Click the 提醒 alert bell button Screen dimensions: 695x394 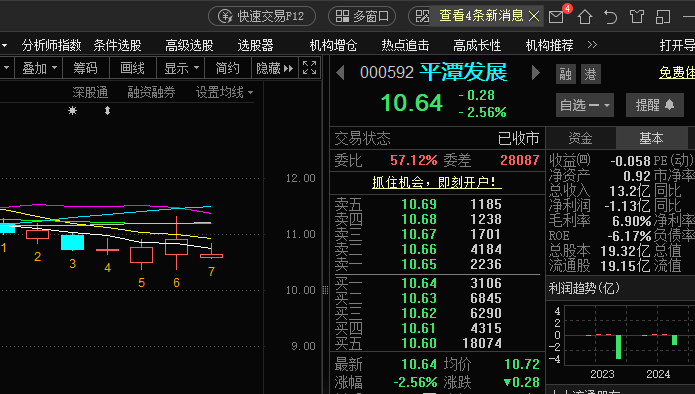tap(655, 105)
